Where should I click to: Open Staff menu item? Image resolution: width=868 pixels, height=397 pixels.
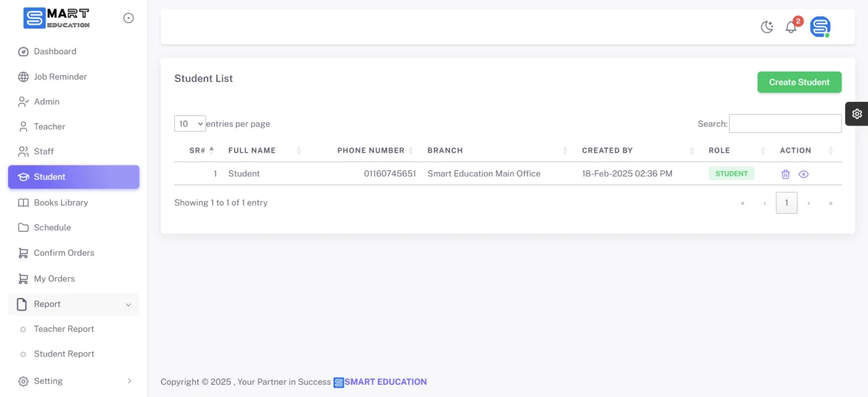pos(73,151)
